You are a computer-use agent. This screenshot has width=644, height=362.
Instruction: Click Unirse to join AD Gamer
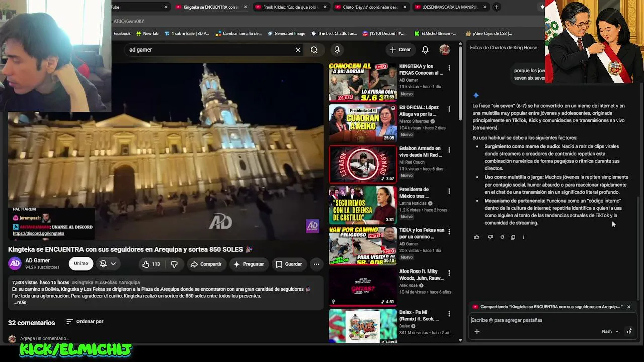(x=80, y=264)
